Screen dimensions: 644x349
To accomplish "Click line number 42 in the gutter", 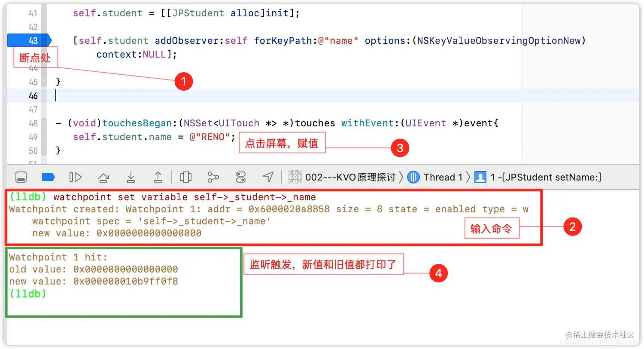I will 33,27.
